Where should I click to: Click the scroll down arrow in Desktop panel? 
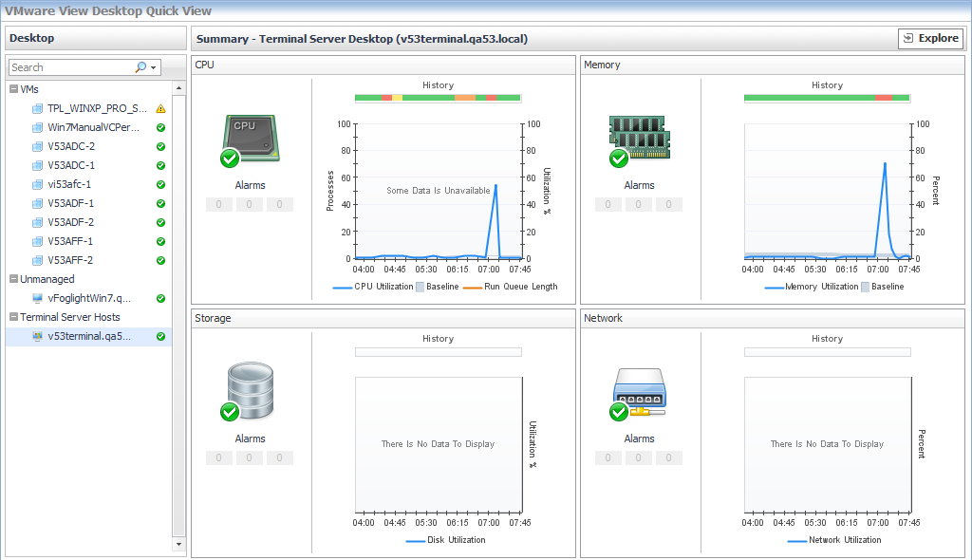click(179, 545)
